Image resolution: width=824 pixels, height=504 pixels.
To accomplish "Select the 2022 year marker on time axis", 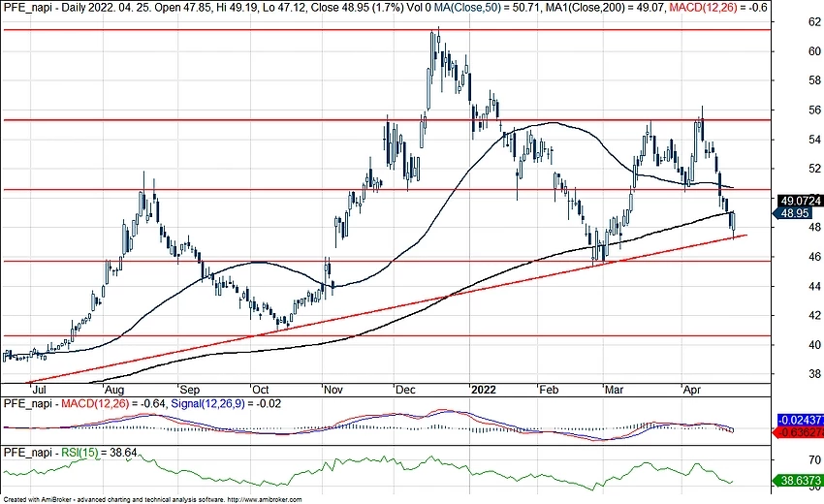I will pyautogui.click(x=482, y=387).
